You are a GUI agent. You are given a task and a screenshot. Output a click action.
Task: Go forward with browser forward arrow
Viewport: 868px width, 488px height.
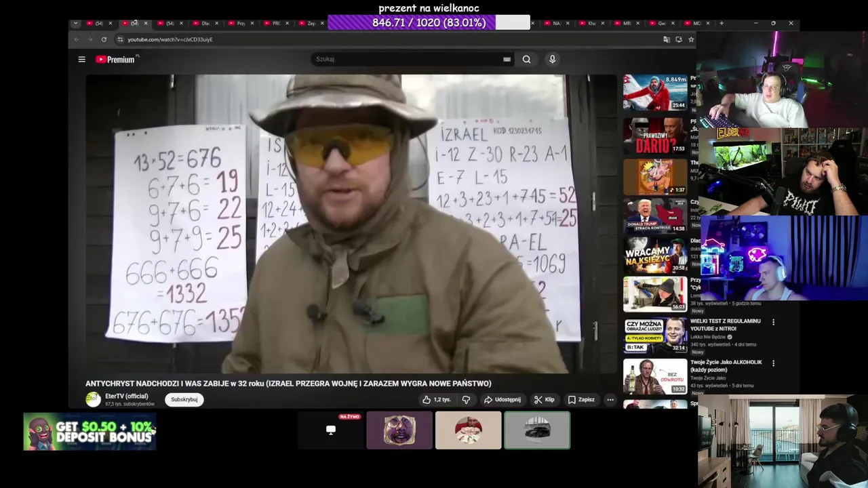point(90,39)
